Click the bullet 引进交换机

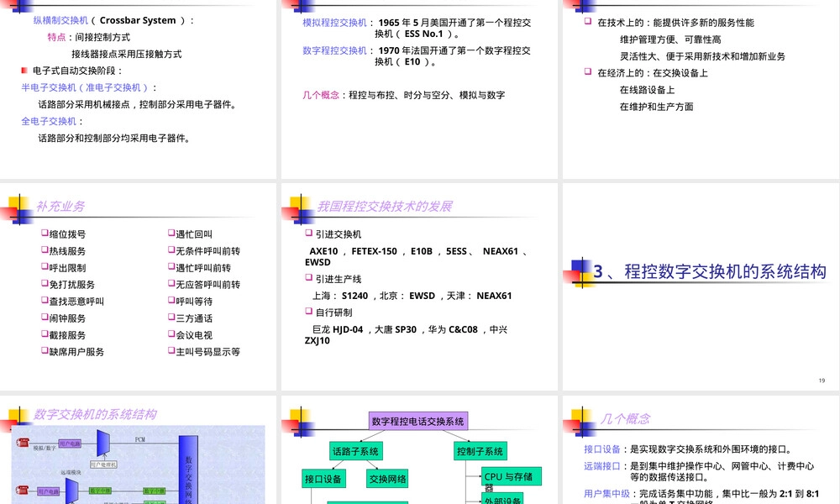[x=333, y=234]
